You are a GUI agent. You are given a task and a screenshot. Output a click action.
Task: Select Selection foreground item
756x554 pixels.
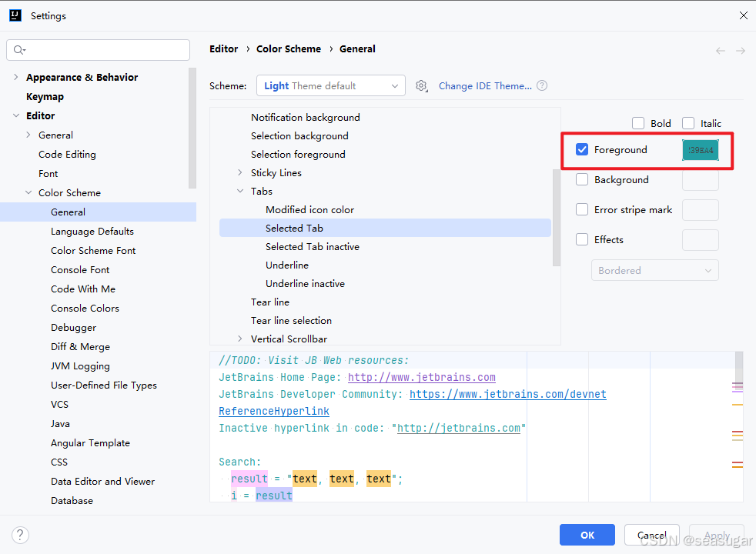pyautogui.click(x=298, y=154)
